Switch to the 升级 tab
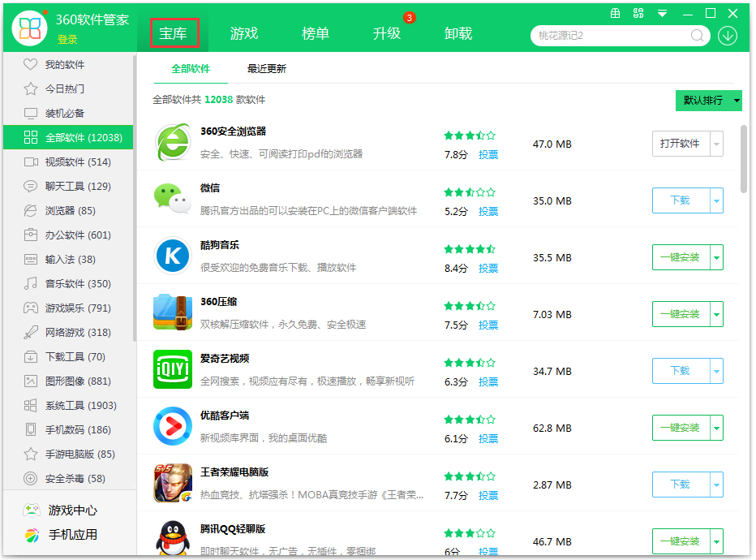The width and height of the screenshot is (756, 560). (x=387, y=33)
